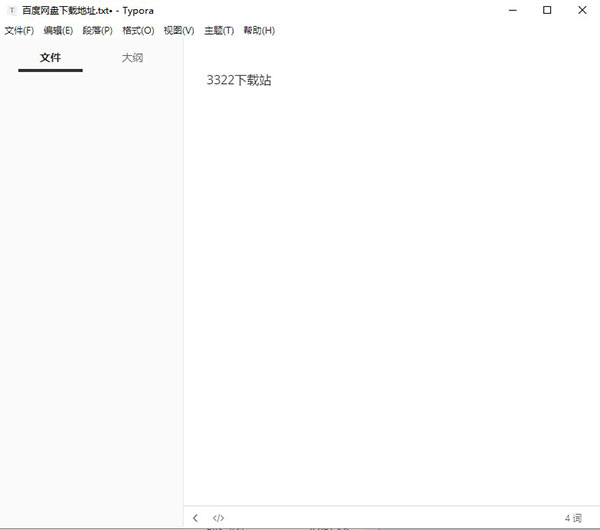Click the 4 词 word count
This screenshot has height=530, width=600.
(573, 518)
